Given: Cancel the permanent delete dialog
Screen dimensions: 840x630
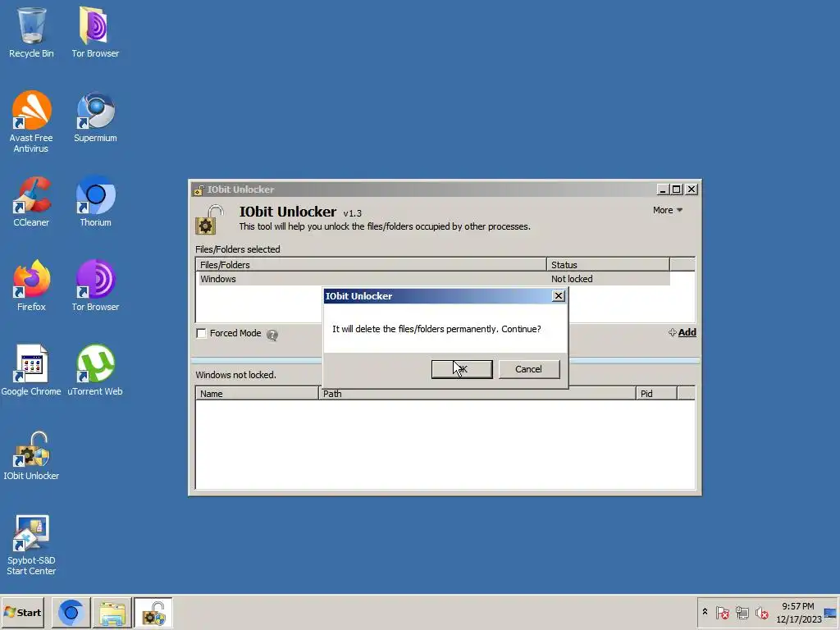Looking at the screenshot, I should (x=529, y=369).
